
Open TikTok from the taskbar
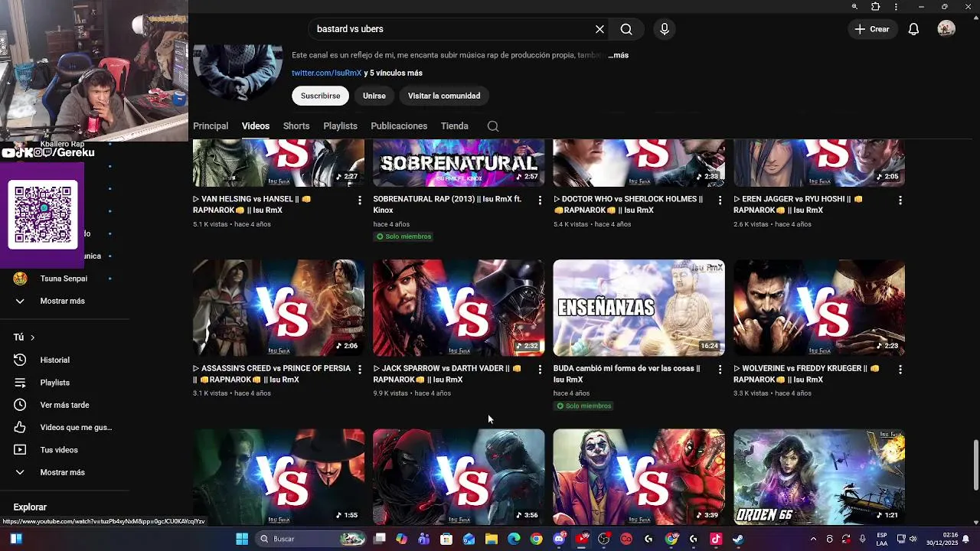tap(715, 539)
